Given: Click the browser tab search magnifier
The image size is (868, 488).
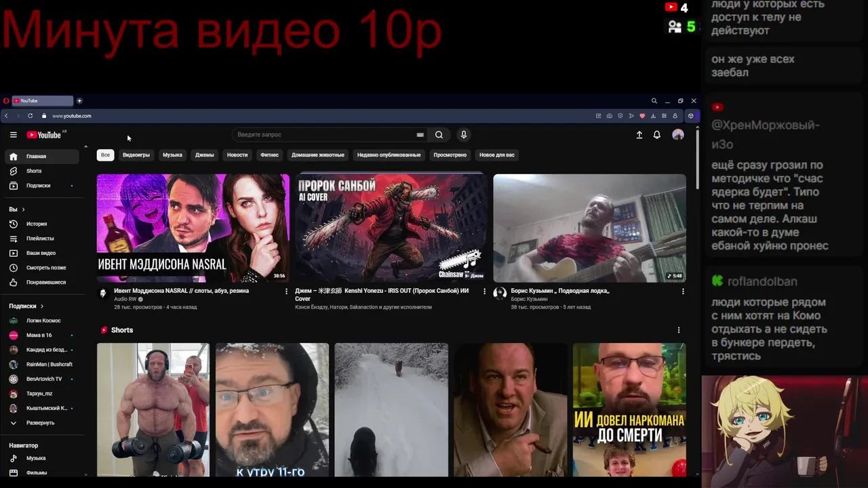Looking at the screenshot, I should pos(654,101).
